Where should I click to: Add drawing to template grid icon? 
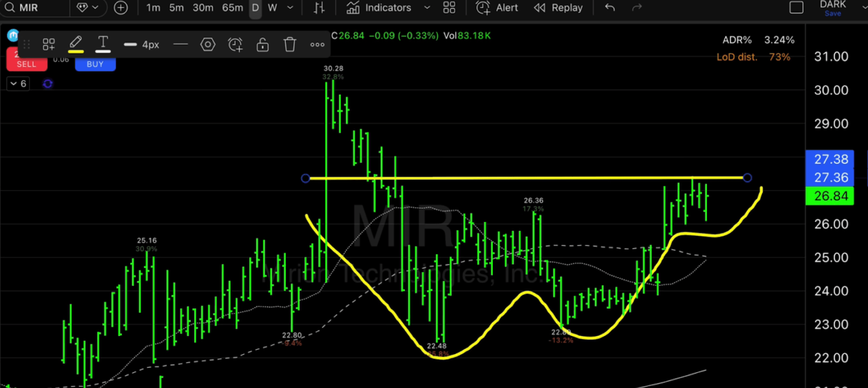[49, 45]
